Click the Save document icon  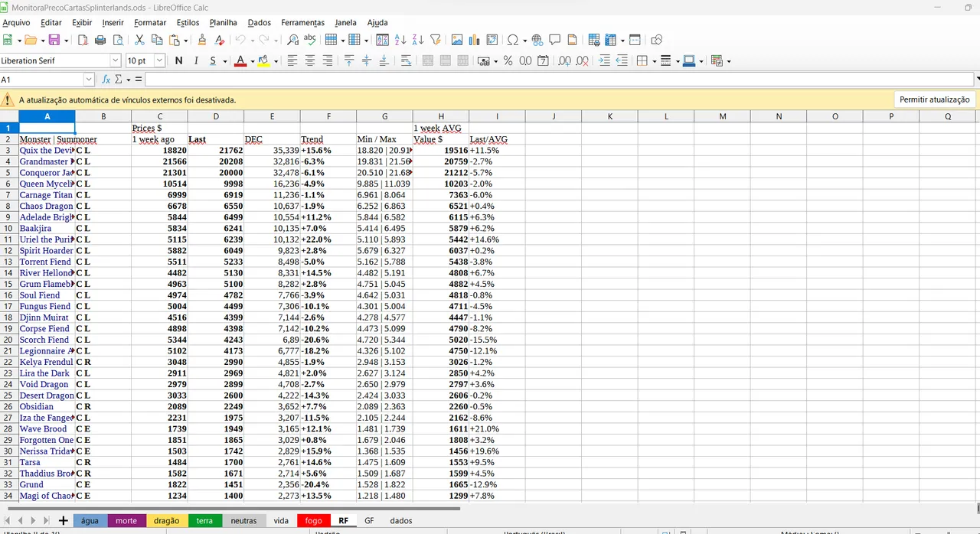click(x=54, y=40)
